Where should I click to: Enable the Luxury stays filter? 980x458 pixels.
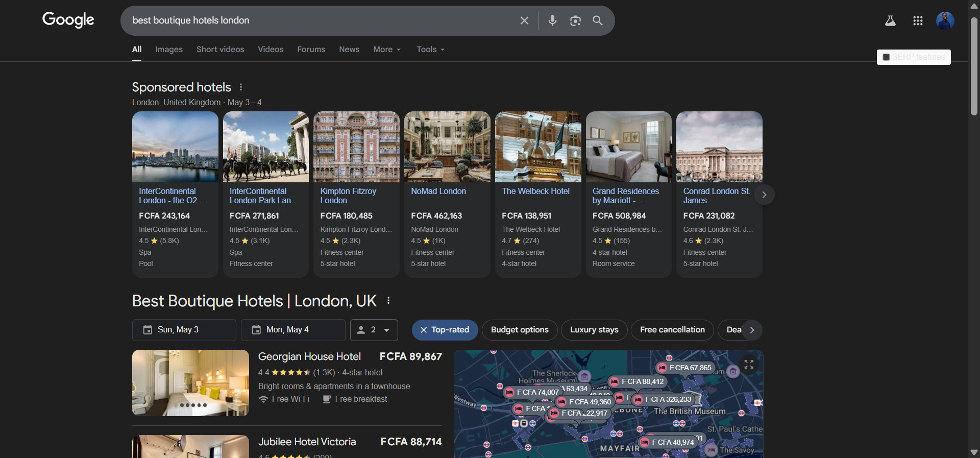594,330
